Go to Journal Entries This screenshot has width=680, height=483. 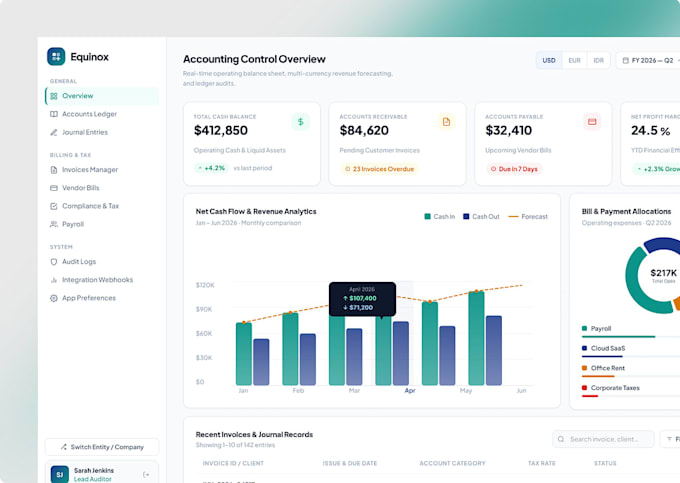(102, 132)
